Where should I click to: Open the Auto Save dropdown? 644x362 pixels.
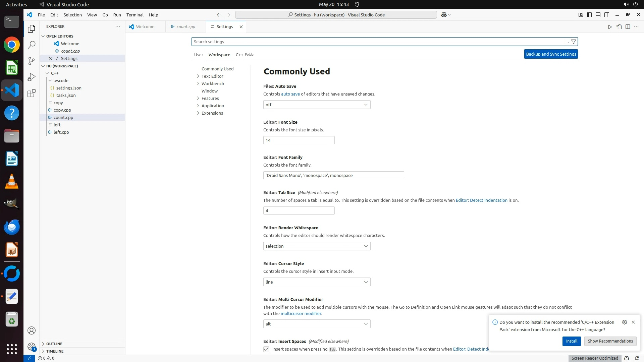(x=317, y=105)
